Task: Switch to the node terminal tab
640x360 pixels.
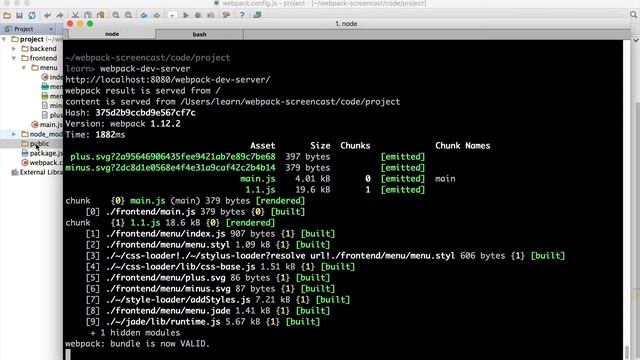Action: (x=111, y=34)
